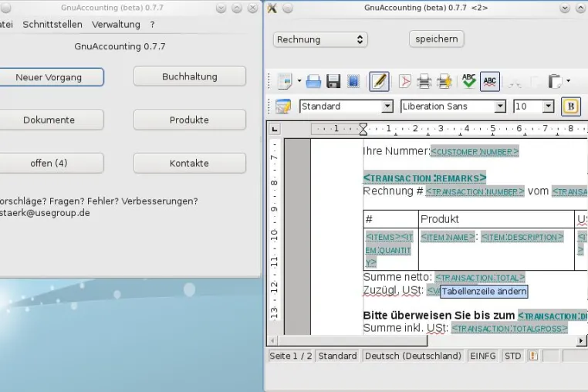The height and width of the screenshot is (392, 588).
Task: Open the Produkte button
Action: click(x=190, y=120)
